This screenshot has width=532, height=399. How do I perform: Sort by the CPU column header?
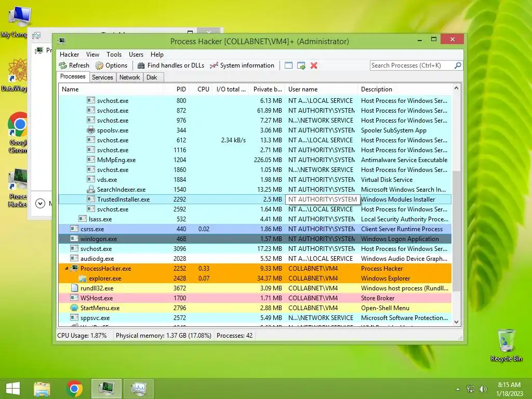click(x=201, y=89)
